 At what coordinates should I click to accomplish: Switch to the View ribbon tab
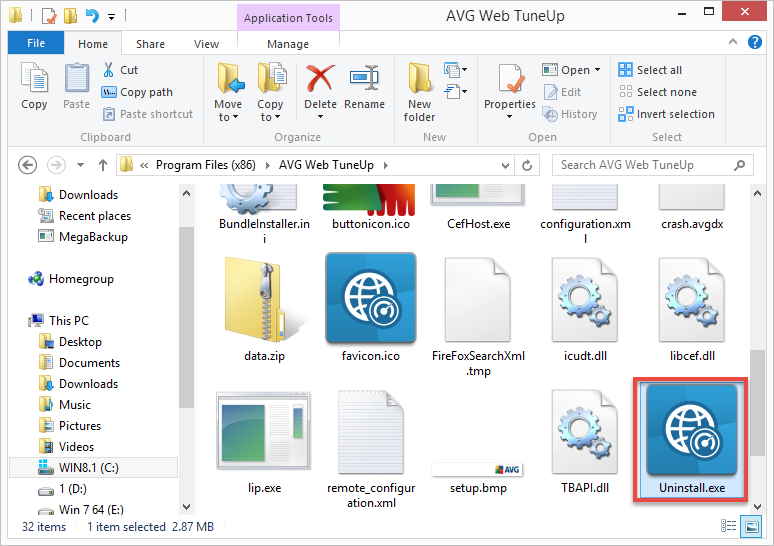click(206, 44)
